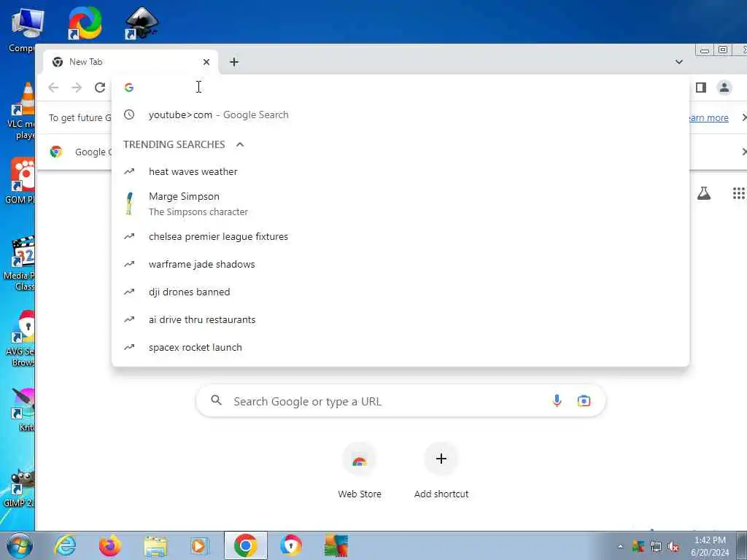Open the side panel icon

point(701,87)
